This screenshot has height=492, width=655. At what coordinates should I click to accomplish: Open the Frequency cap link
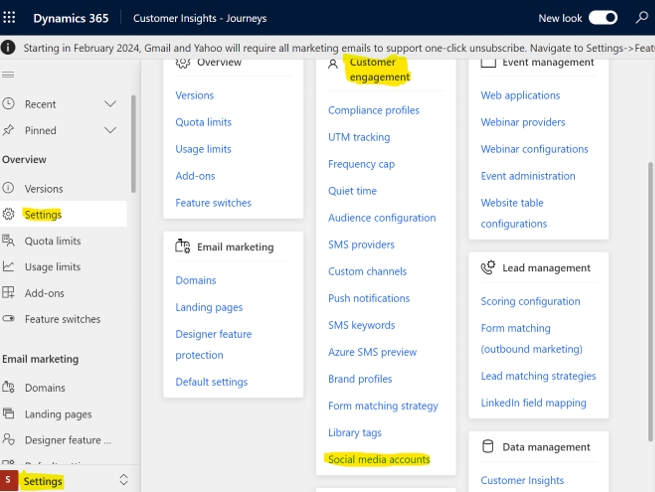point(361,164)
